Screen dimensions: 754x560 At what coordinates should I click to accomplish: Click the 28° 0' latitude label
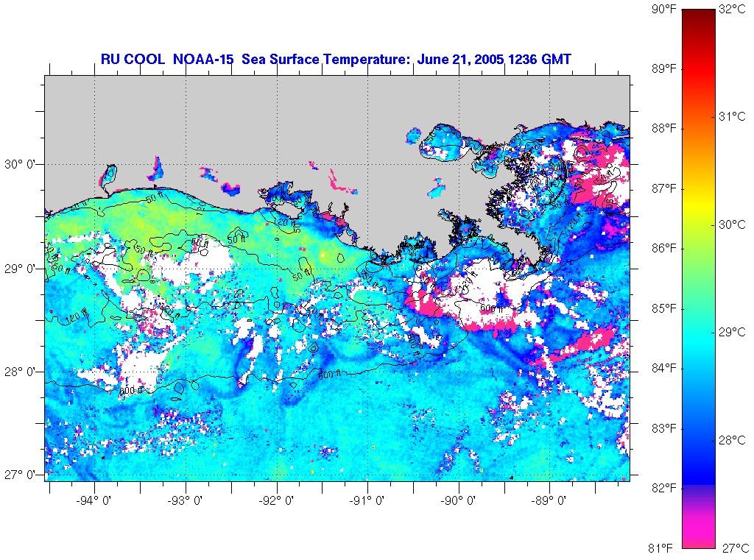21,372
